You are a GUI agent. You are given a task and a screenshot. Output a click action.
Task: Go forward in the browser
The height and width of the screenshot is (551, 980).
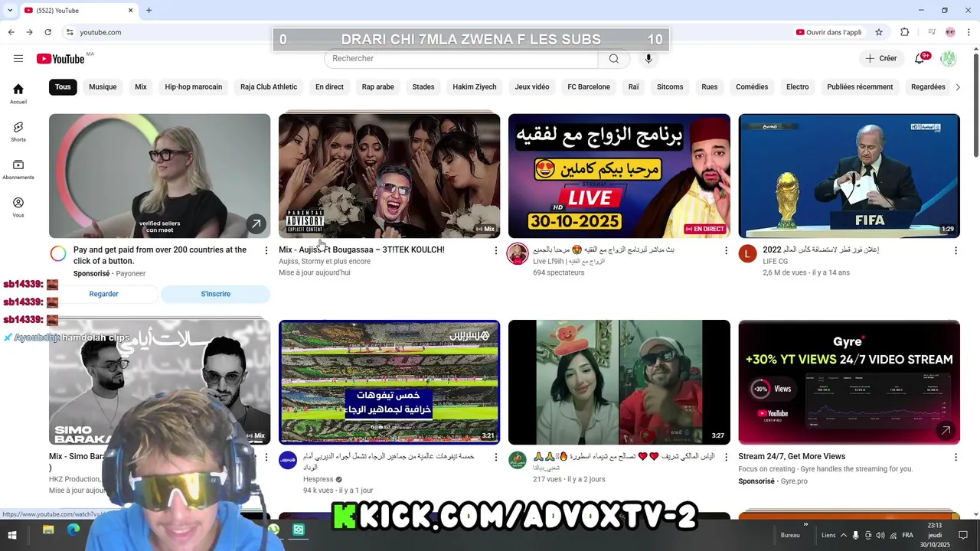(x=29, y=32)
